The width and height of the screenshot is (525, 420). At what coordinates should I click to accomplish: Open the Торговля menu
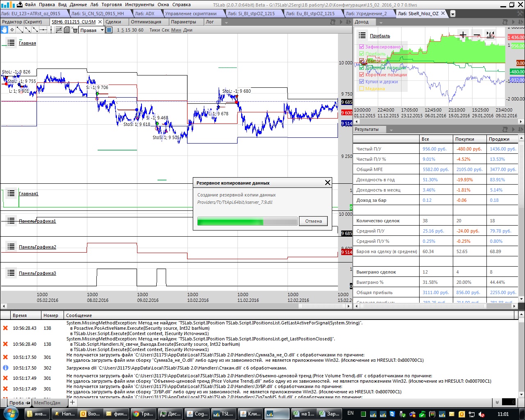112,5
